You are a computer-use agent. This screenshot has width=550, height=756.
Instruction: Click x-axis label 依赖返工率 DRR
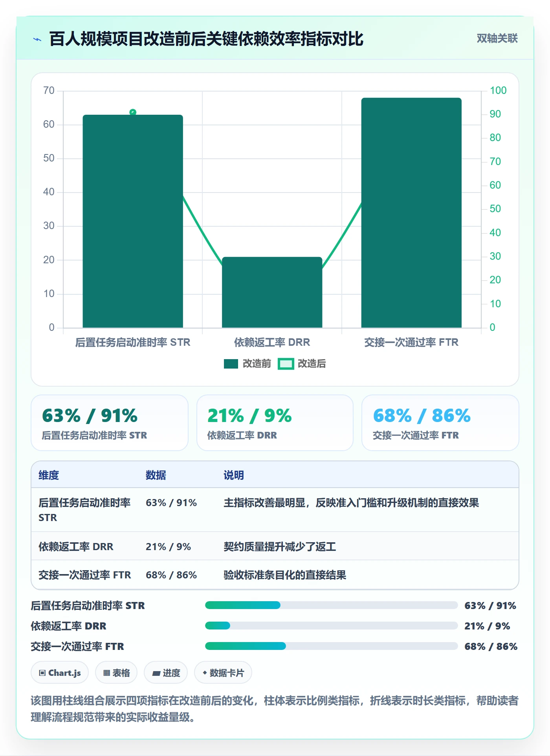click(x=272, y=342)
